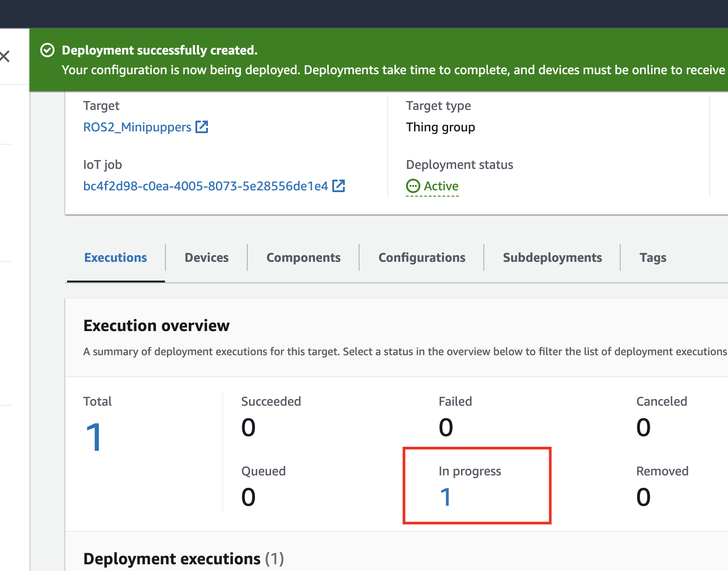Viewport: 728px width, 571px height.
Task: Select the Executions tab
Action: click(x=115, y=258)
